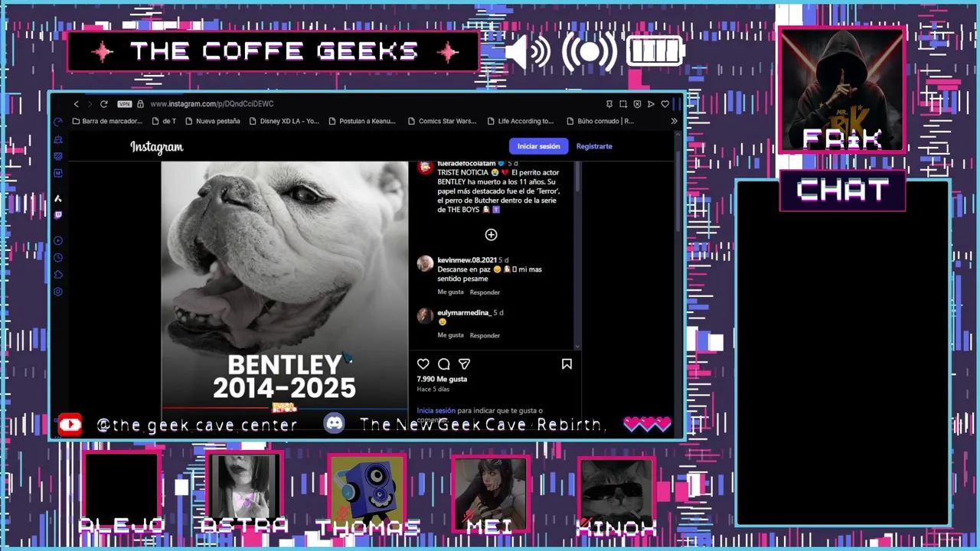Open 'Postulan a Keanu...' bookmark
This screenshot has width=980, height=551.
click(x=362, y=121)
